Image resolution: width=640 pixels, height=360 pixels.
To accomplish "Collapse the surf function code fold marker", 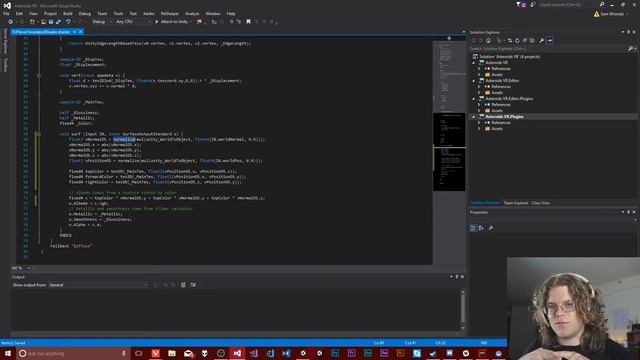I will (x=39, y=134).
